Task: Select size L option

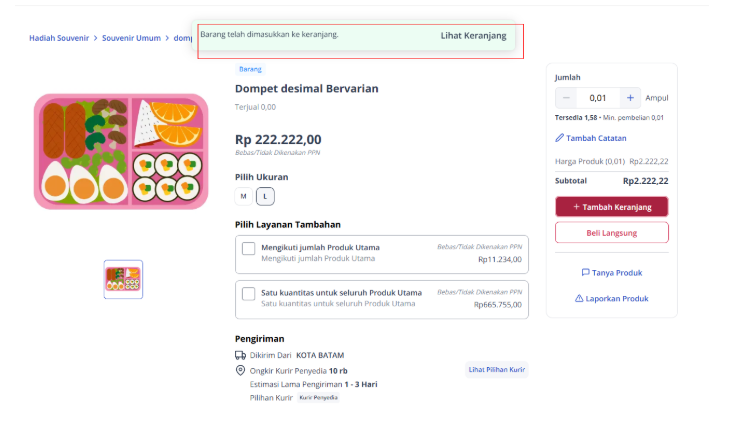Action: 265,196
